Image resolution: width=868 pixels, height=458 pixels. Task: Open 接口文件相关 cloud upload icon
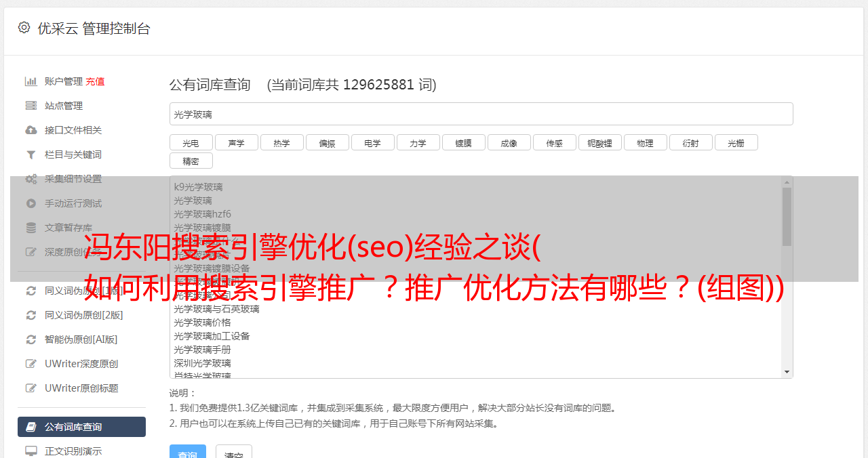coord(31,130)
